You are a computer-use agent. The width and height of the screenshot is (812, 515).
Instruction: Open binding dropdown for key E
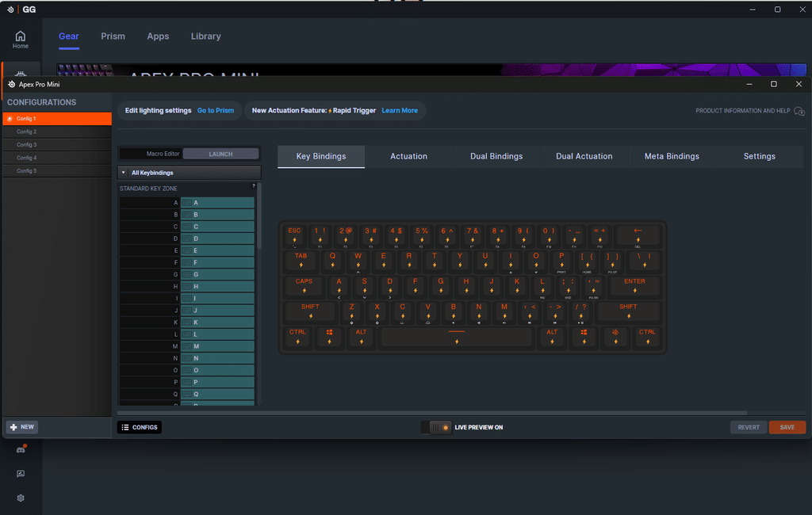217,250
